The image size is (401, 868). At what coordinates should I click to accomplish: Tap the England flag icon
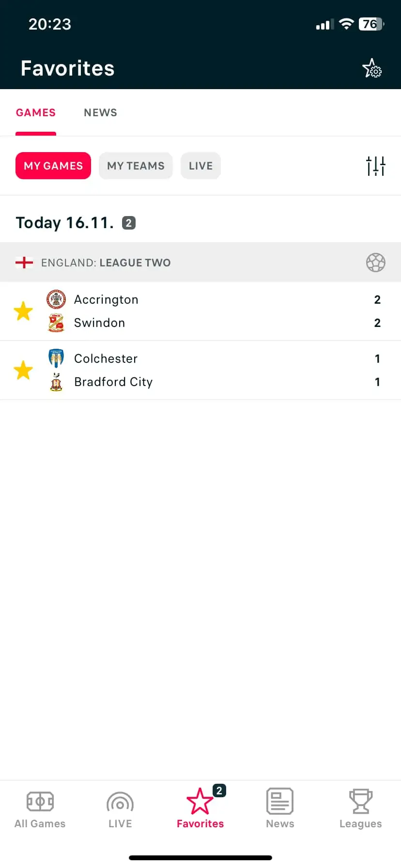coord(24,263)
